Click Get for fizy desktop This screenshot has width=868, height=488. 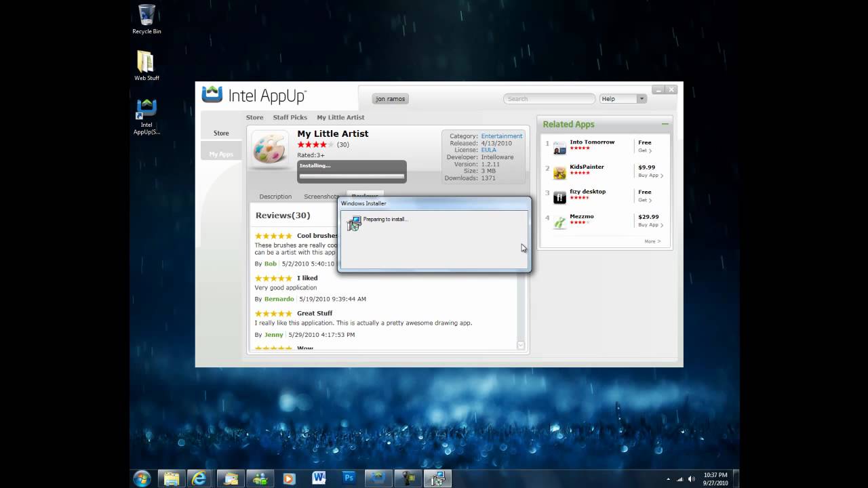pyautogui.click(x=645, y=200)
